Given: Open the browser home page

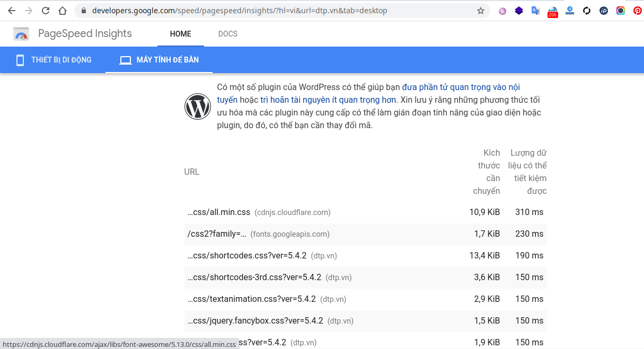Looking at the screenshot, I should (x=63, y=11).
